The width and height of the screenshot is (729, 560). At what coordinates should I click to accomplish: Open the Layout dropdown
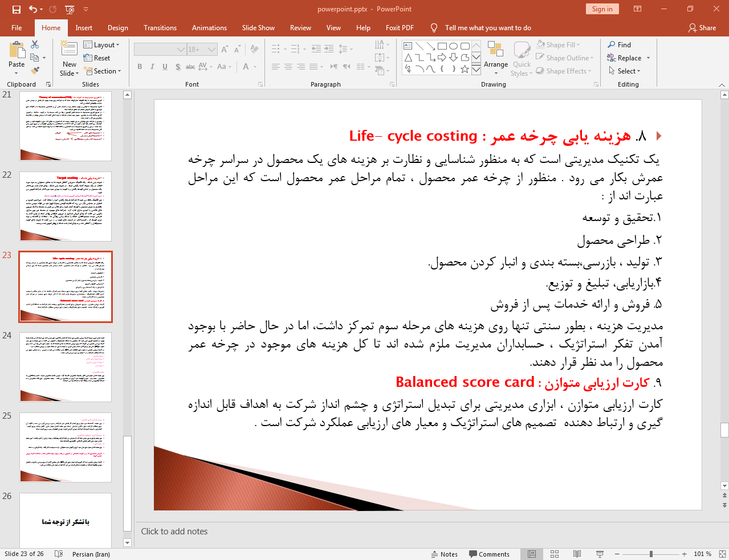click(x=101, y=45)
